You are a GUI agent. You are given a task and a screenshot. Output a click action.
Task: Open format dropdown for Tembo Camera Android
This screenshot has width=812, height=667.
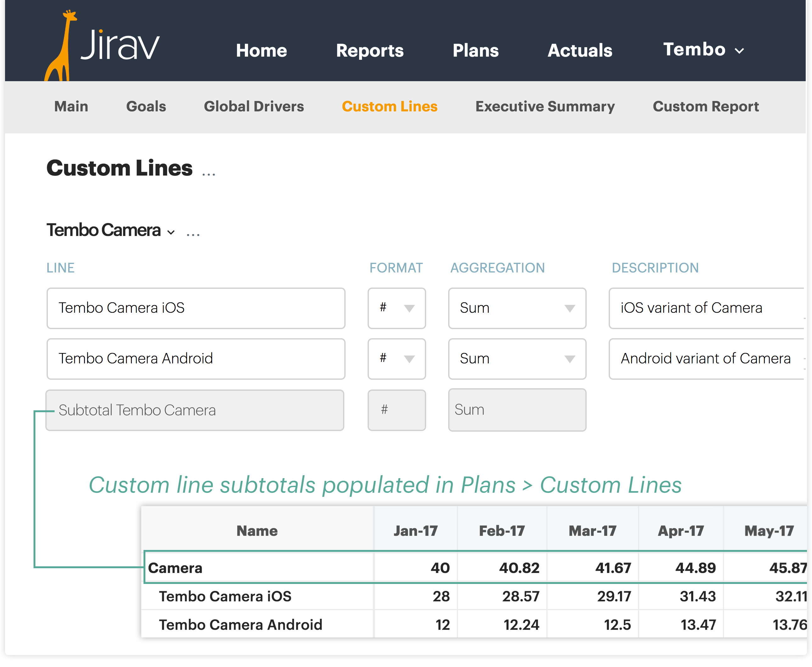(397, 359)
